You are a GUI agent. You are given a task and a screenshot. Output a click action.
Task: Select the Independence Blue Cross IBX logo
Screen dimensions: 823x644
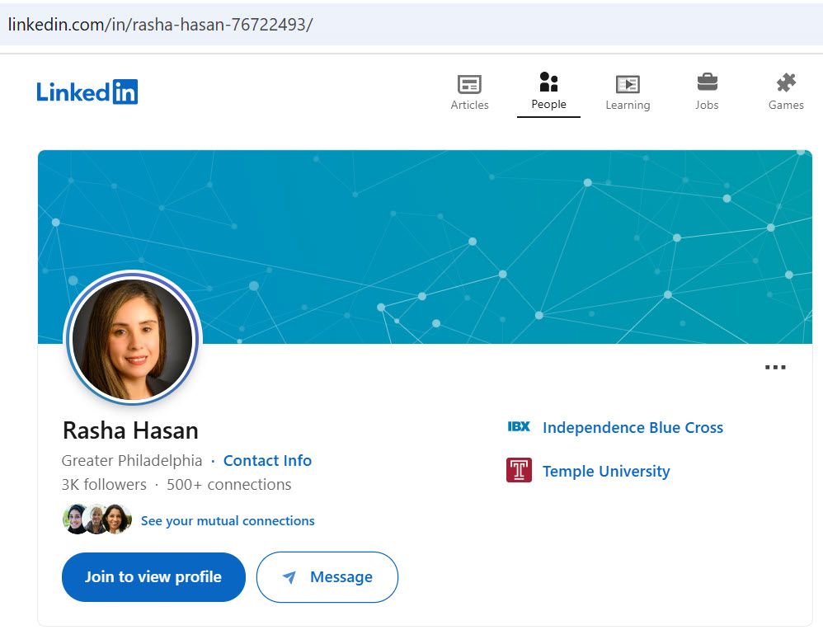pyautogui.click(x=519, y=427)
